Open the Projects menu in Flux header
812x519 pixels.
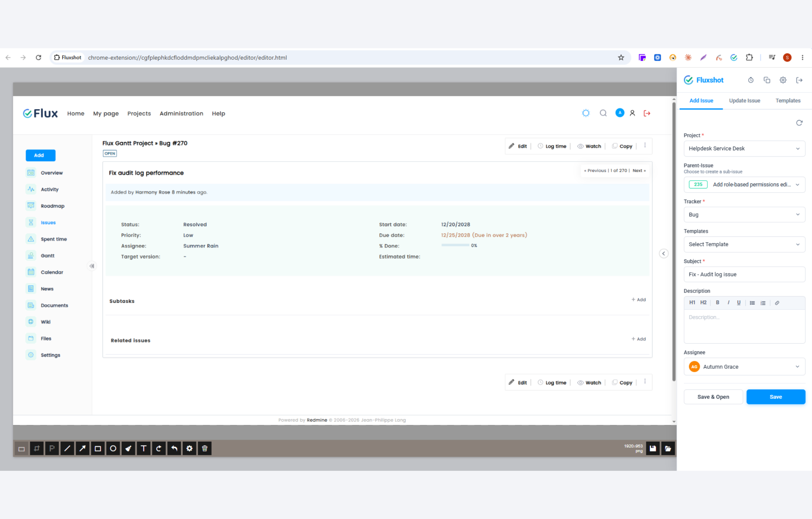coord(139,114)
